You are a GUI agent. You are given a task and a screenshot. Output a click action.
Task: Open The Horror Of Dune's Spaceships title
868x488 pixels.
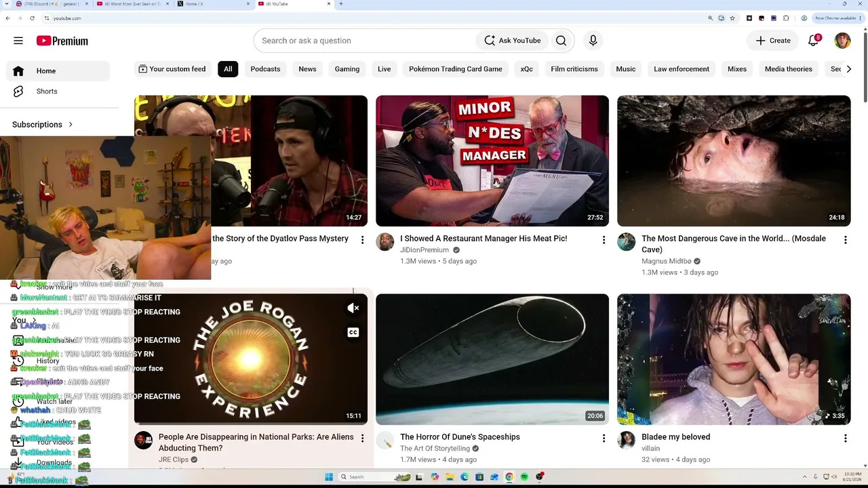460,437
